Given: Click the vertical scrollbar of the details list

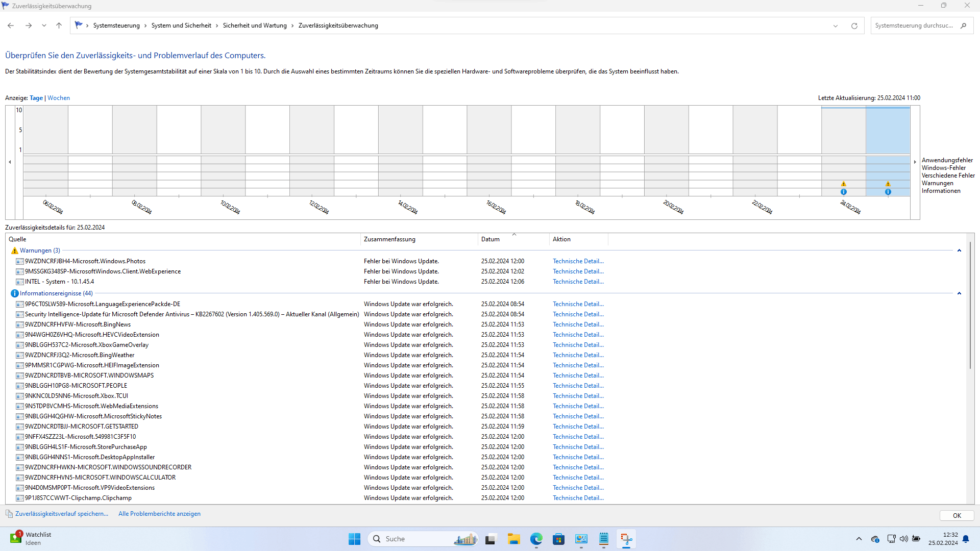Looking at the screenshot, I should tap(970, 306).
